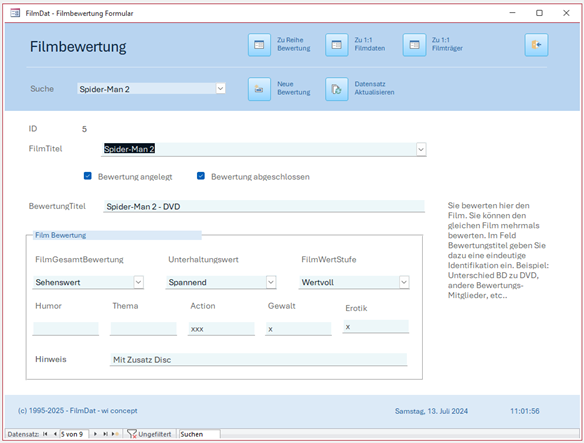
Task: Click the highlighted FilmTitel text Spider-Man 2
Action: [129, 149]
